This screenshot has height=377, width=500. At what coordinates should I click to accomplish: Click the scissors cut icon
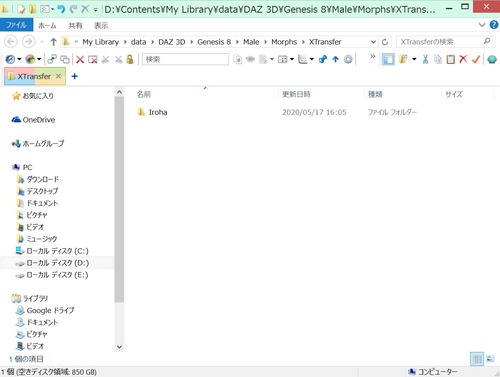pos(425,59)
